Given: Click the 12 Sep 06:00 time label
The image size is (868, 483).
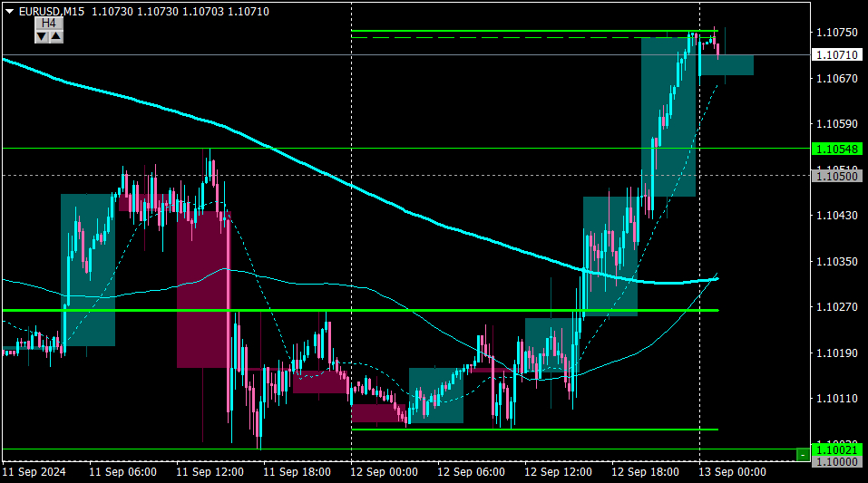Looking at the screenshot, I should (471, 472).
